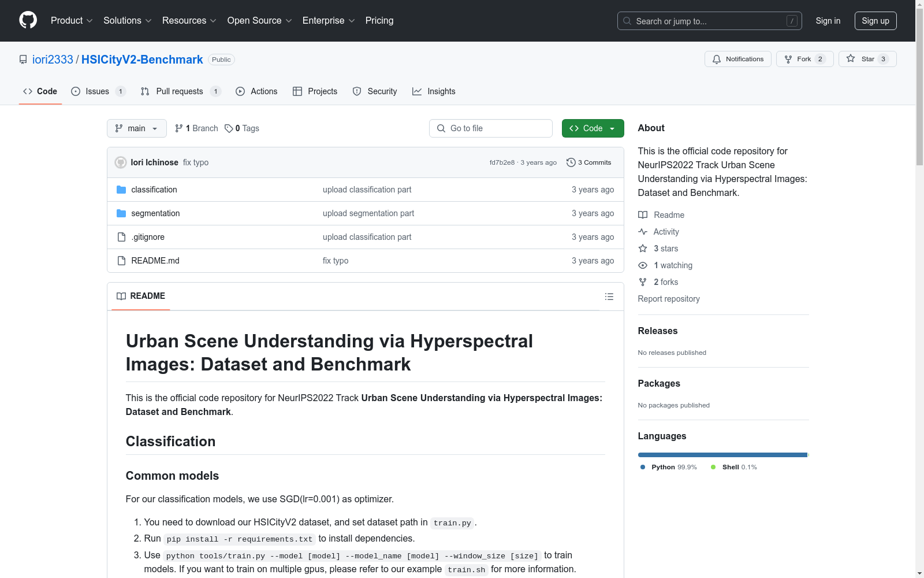Open the README.md file
The height and width of the screenshot is (578, 924).
tap(155, 261)
